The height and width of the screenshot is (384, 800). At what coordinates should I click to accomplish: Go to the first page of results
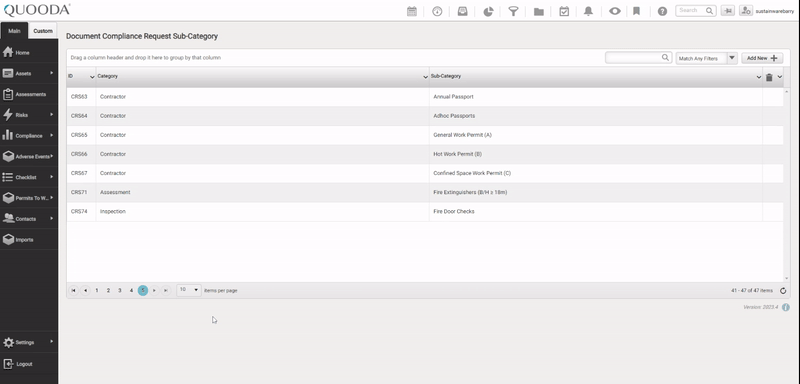(x=73, y=290)
